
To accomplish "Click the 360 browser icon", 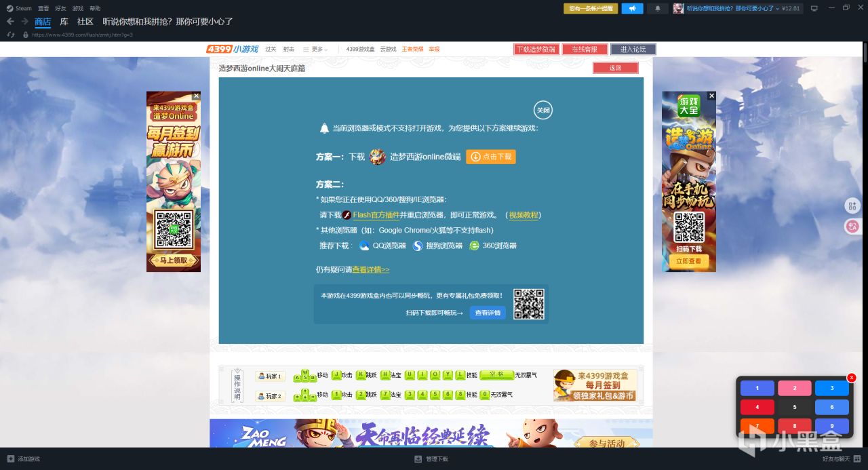I will pos(475,246).
